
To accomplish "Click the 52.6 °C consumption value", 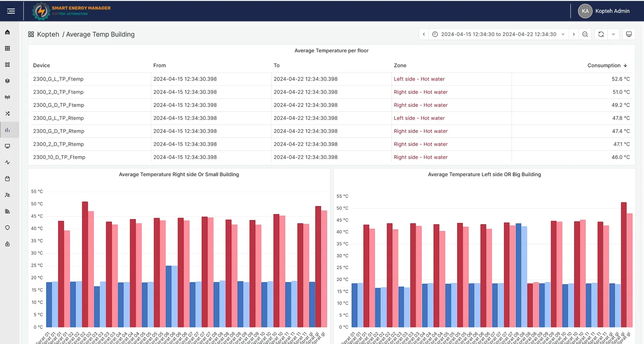I will tap(621, 79).
